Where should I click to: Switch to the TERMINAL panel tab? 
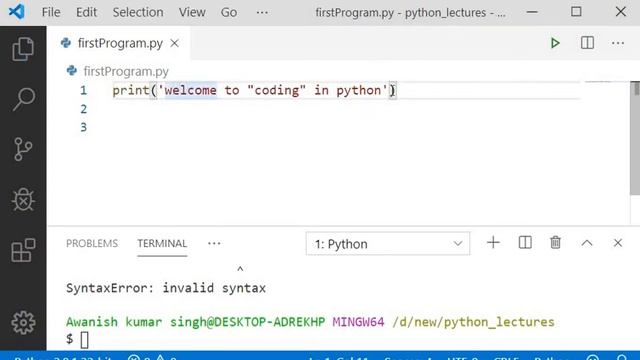[x=162, y=243]
